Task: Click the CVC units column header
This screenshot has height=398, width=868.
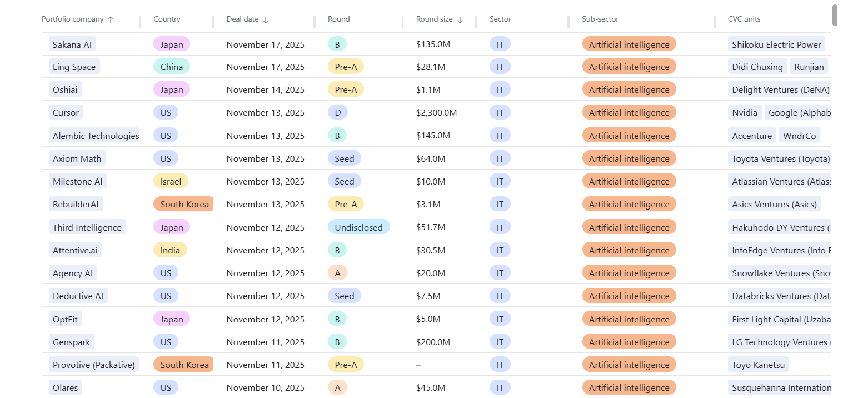Action: pyautogui.click(x=744, y=19)
